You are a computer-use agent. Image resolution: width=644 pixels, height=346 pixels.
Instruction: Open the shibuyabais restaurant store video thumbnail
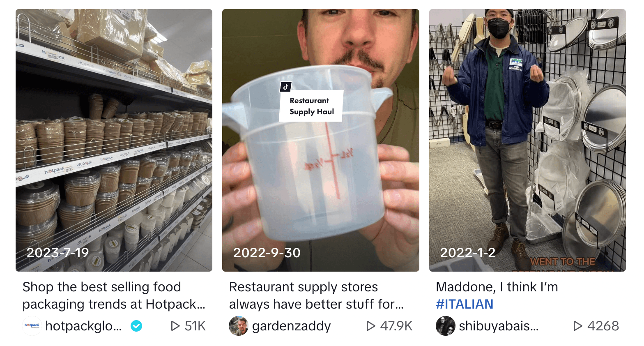[527, 140]
